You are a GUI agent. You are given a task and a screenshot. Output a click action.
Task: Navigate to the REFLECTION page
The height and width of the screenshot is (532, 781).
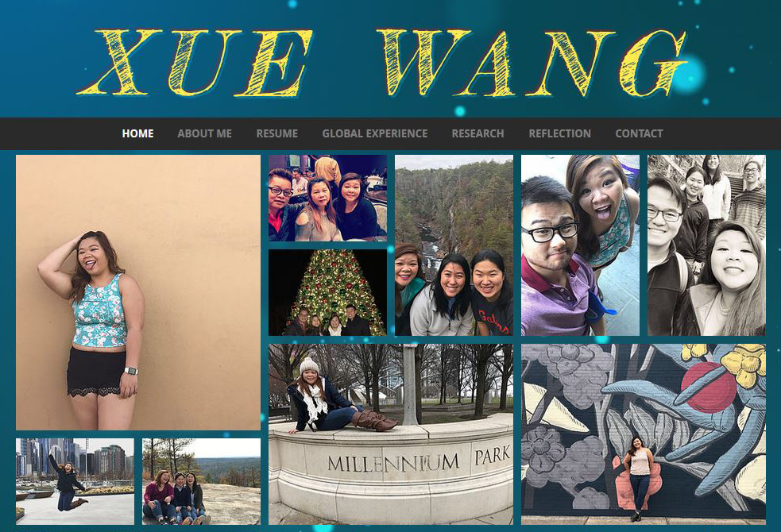pos(559,133)
